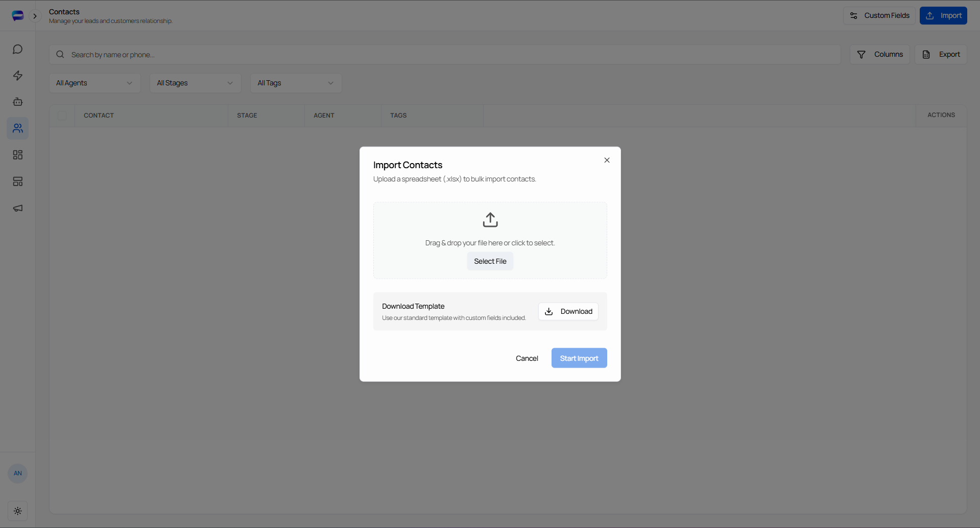Screen dimensions: 980x528
Task: Download the contacts template
Action: coord(568,311)
